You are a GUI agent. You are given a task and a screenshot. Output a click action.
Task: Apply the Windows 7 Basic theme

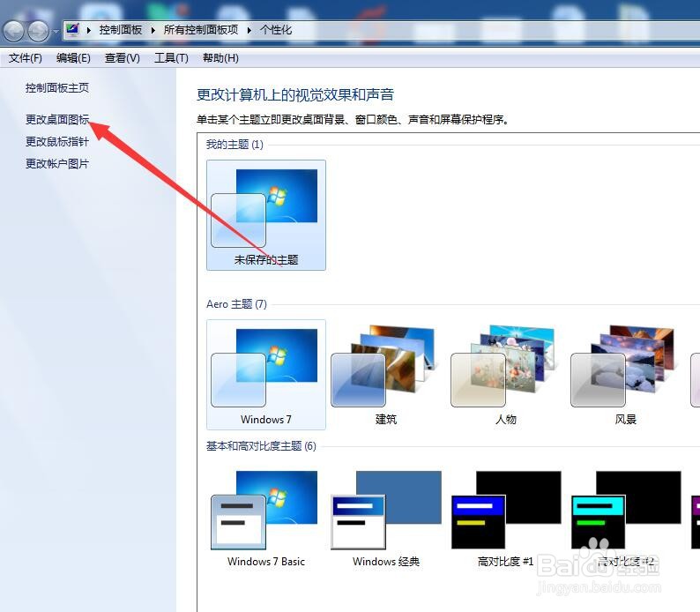pyautogui.click(x=266, y=519)
